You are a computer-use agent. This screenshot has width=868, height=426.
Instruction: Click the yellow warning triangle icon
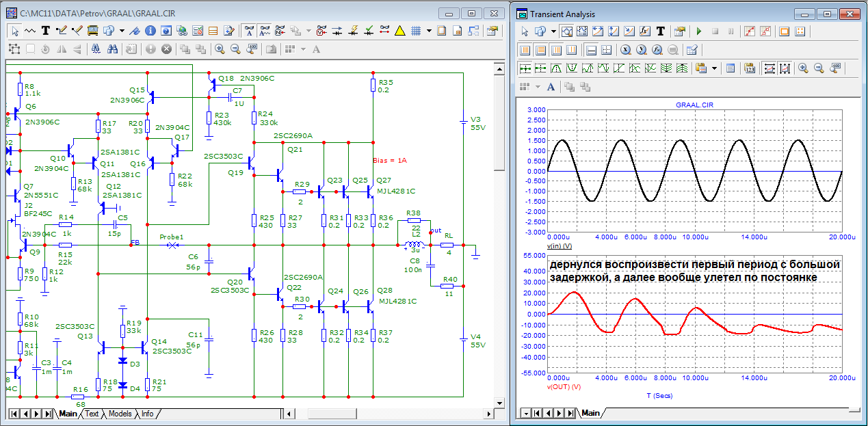pos(399,31)
